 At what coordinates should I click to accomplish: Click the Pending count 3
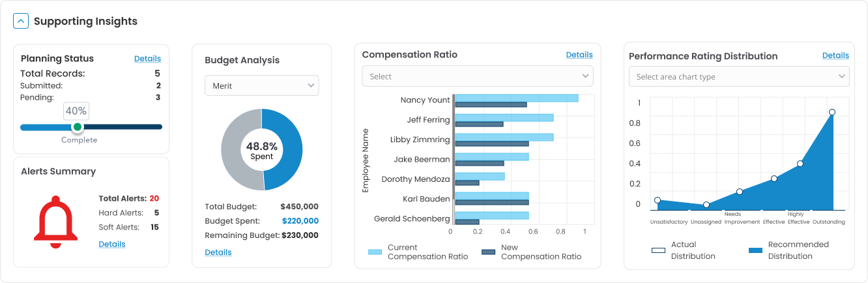point(158,97)
